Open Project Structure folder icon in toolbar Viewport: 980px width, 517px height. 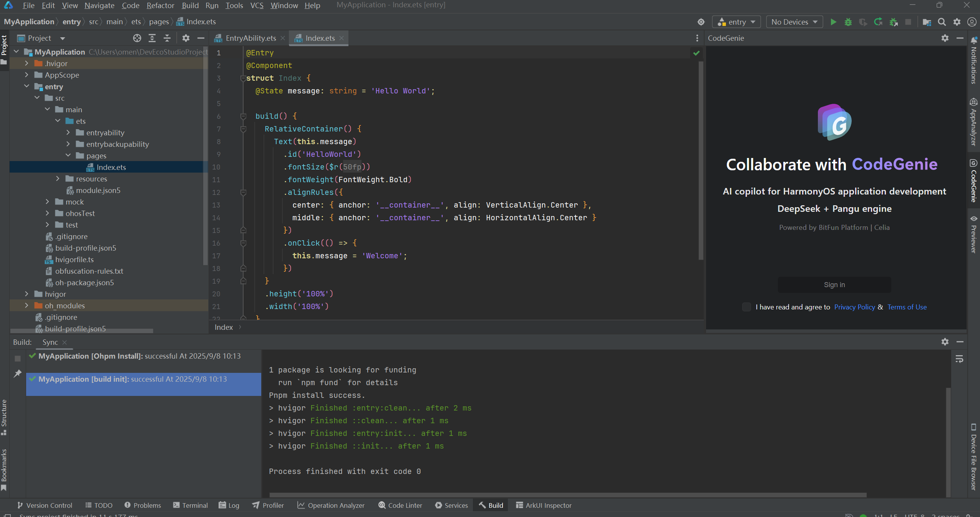pyautogui.click(x=927, y=22)
